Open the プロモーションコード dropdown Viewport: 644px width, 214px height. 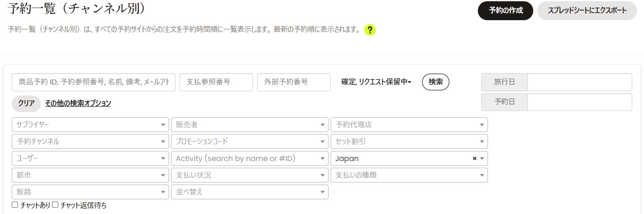point(250,142)
